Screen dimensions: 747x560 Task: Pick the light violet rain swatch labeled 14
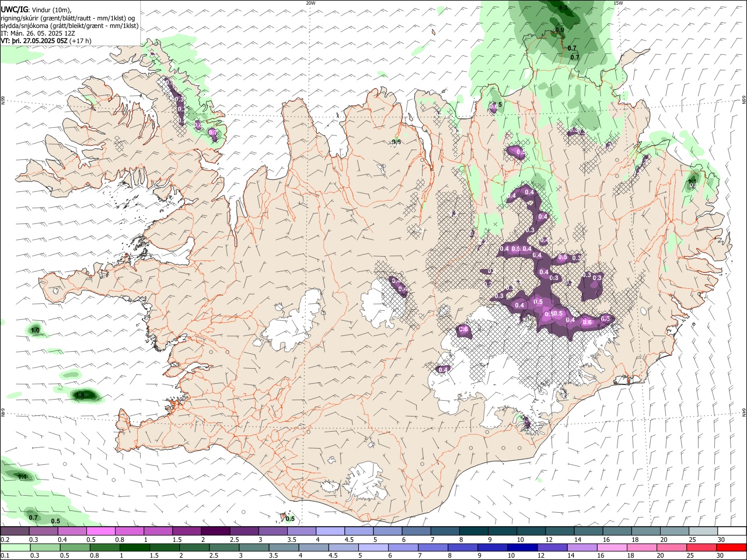point(582,547)
